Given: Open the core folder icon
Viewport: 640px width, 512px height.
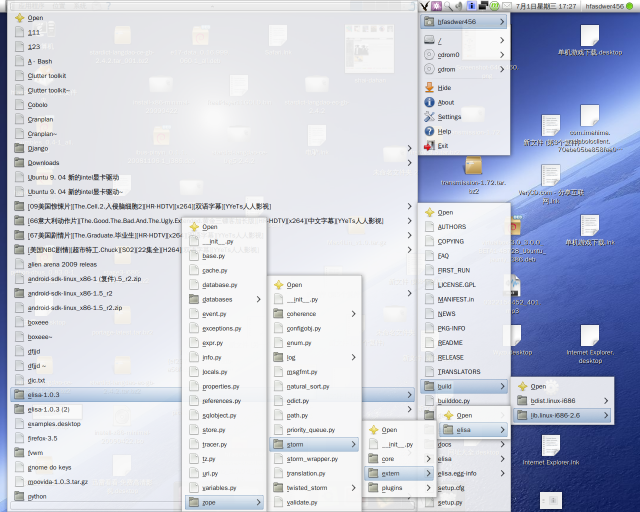Looking at the screenshot, I should [x=373, y=459].
